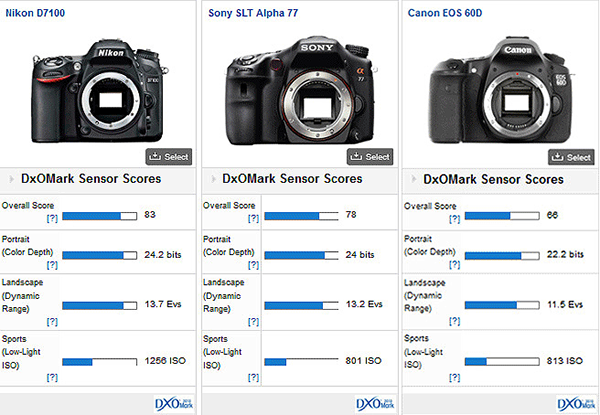600x415 pixels.
Task: Collapse Nikon DxOMark Sensor Scores section
Action: click(11, 179)
